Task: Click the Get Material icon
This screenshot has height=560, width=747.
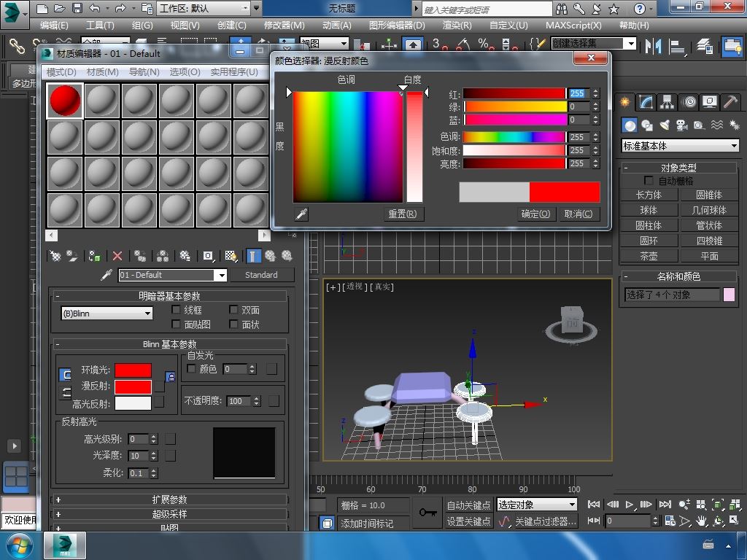Action: tap(55, 256)
